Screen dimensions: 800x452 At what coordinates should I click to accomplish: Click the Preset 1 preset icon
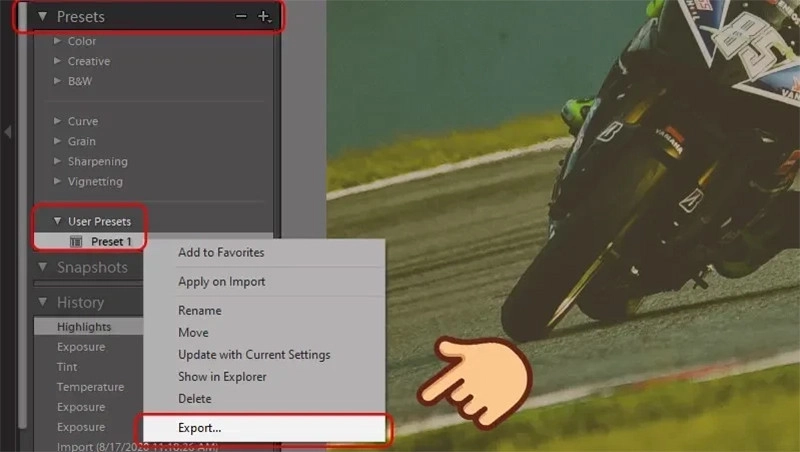coord(76,241)
